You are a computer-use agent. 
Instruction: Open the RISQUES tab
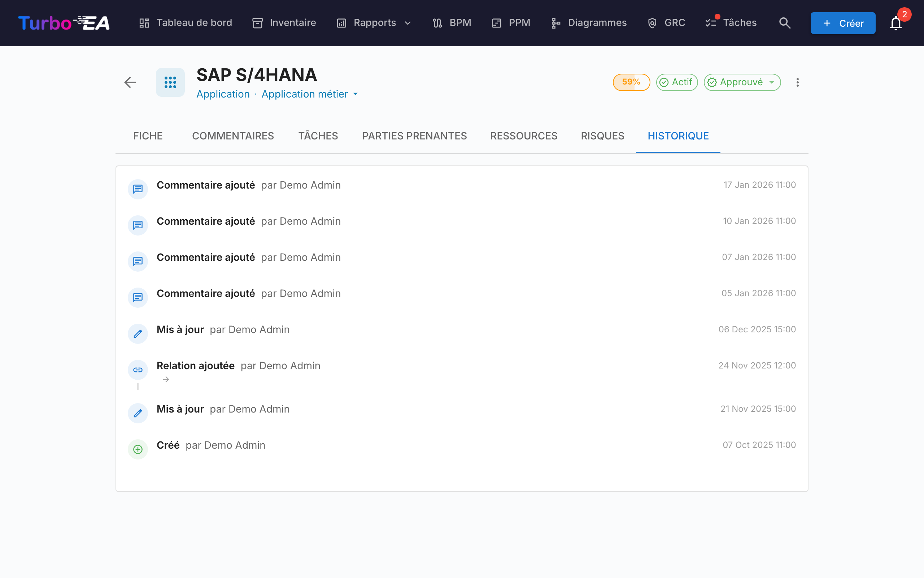pos(602,136)
